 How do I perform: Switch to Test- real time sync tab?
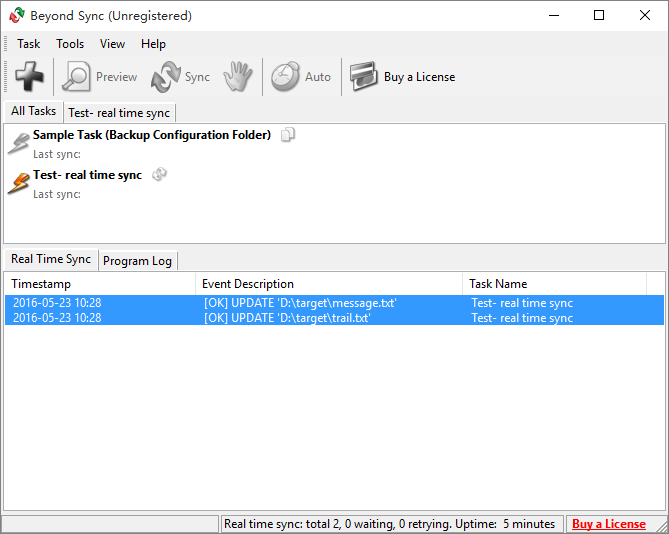119,113
